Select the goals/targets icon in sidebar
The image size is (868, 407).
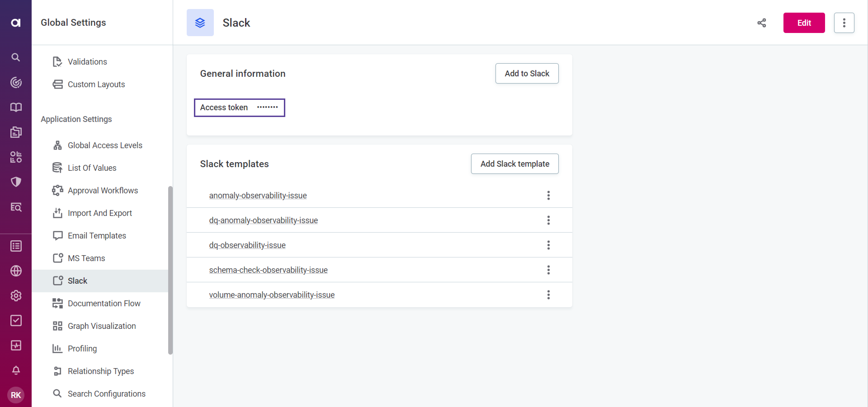pyautogui.click(x=16, y=82)
